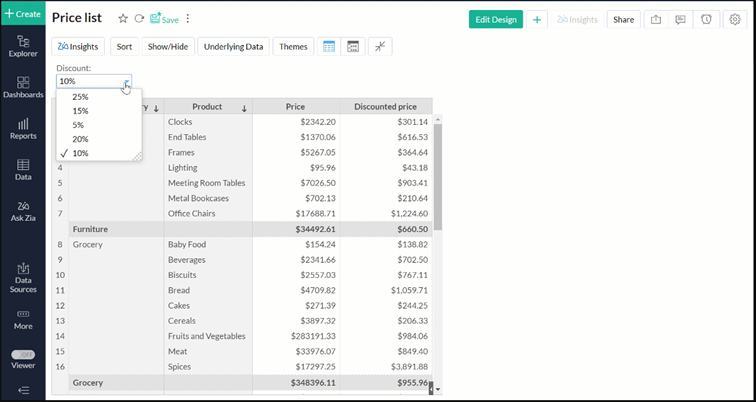Open the Themes toolbar option

pyautogui.click(x=293, y=46)
